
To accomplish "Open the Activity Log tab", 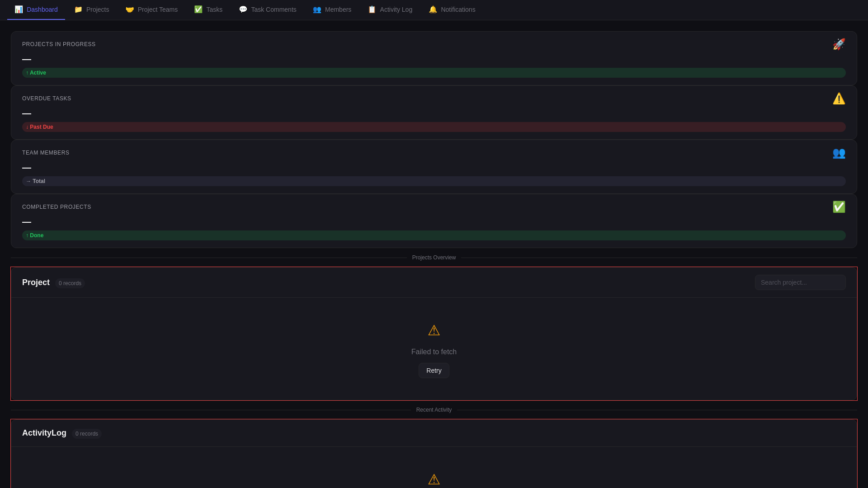I will tap(390, 9).
